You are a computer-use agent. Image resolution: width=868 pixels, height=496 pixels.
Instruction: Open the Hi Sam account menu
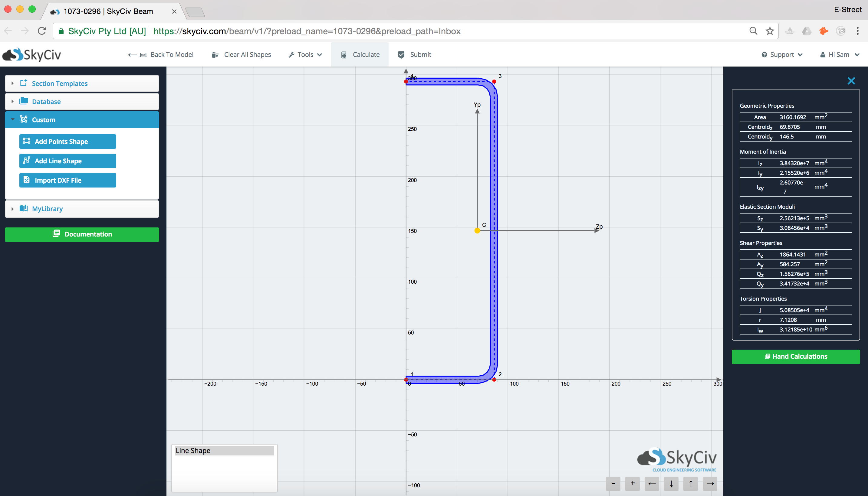pos(839,54)
